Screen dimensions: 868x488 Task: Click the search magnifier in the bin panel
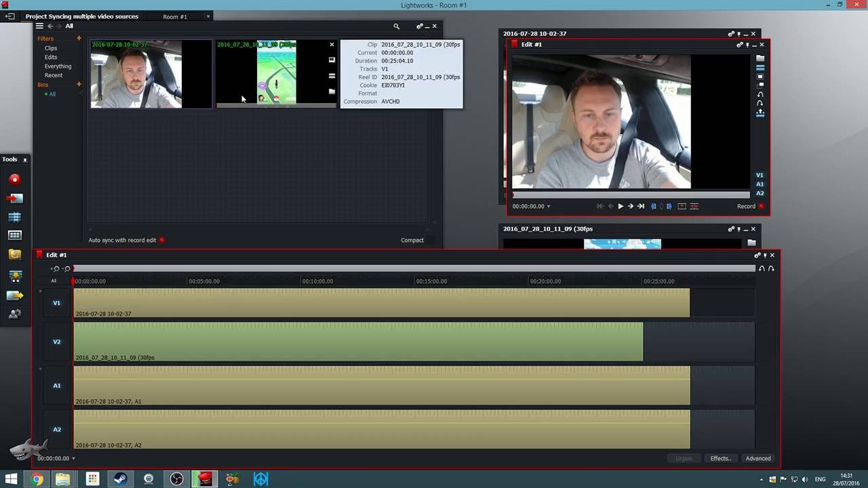coord(397,26)
